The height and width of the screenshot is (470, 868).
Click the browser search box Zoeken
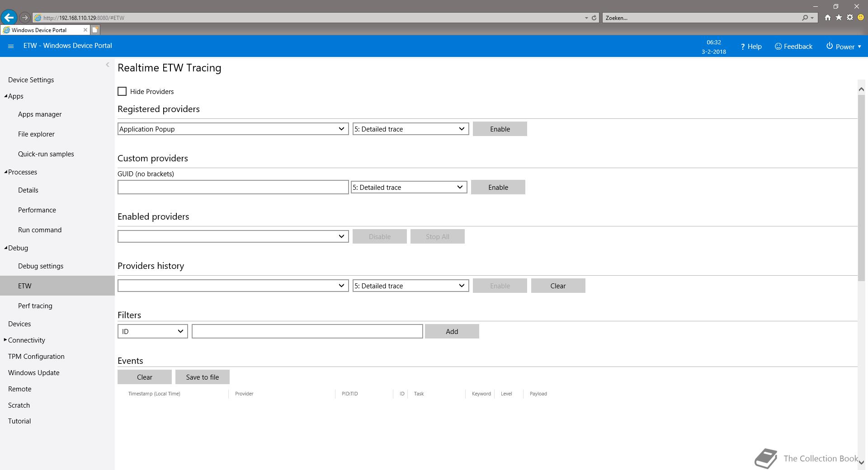coord(701,18)
